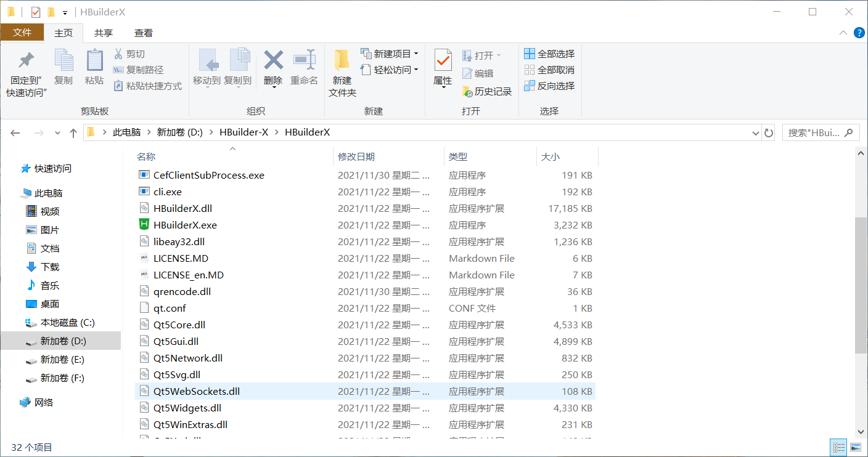The image size is (868, 457).
Task: Select the file cli.exe
Action: click(x=168, y=192)
